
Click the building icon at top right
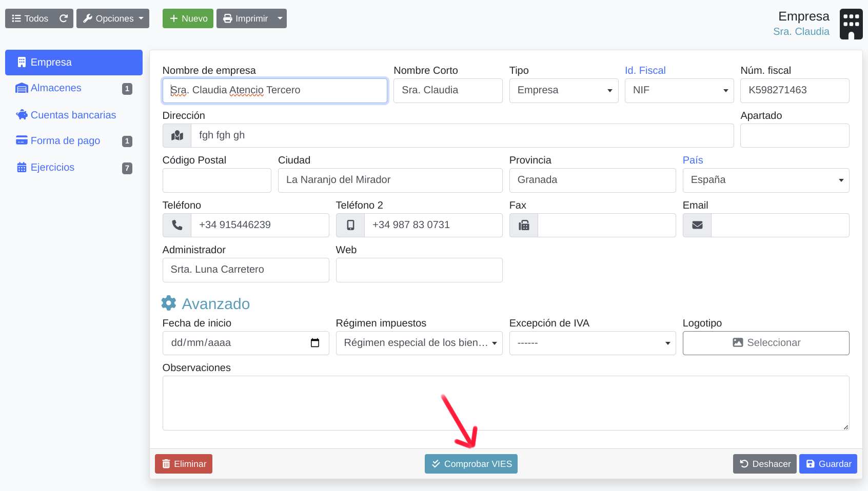coord(851,24)
